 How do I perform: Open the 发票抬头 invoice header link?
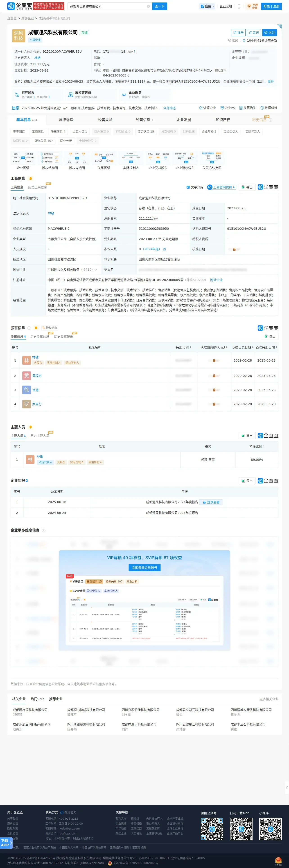click(248, 108)
